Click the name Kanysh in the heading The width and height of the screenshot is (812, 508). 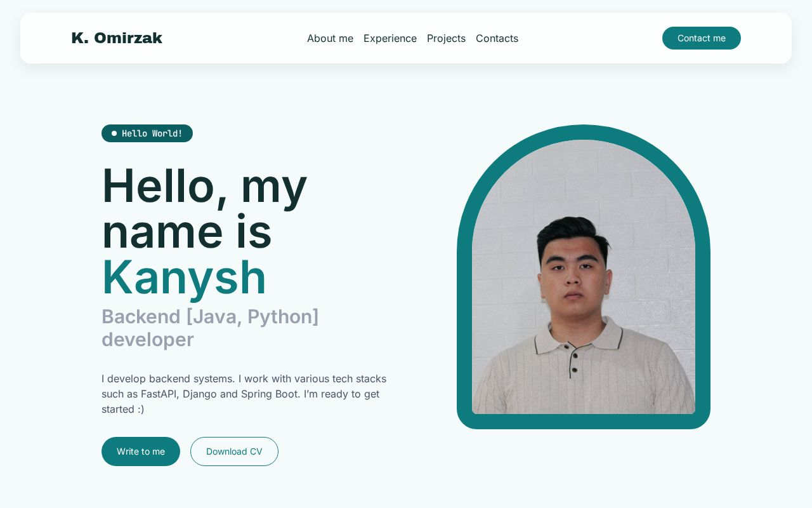[184, 277]
